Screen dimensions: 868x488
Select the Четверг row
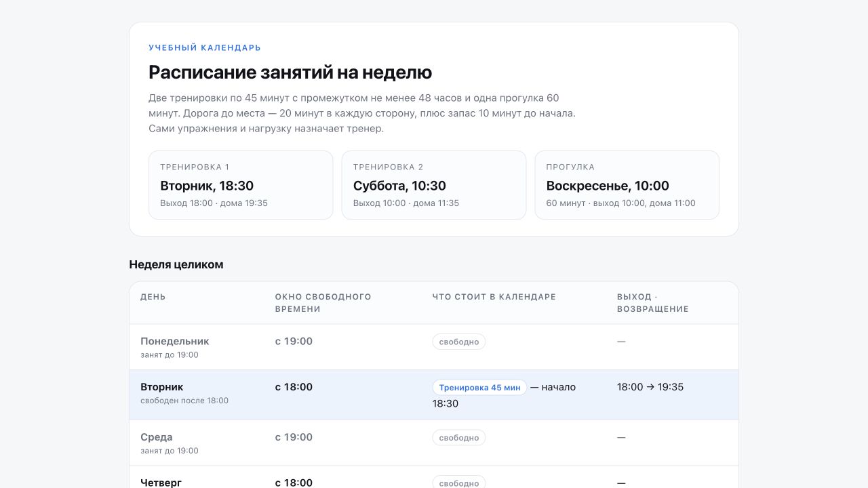[434, 477]
